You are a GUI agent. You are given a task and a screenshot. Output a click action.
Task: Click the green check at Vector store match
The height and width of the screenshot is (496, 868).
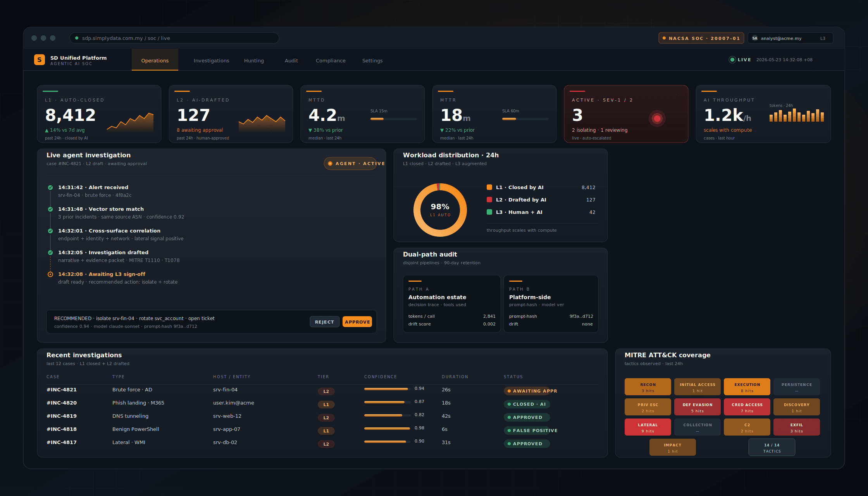point(50,209)
